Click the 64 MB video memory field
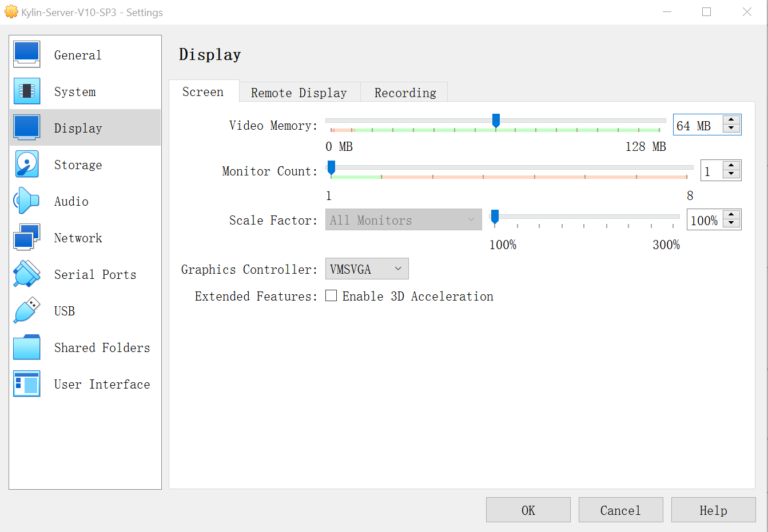The height and width of the screenshot is (532, 768). click(698, 125)
